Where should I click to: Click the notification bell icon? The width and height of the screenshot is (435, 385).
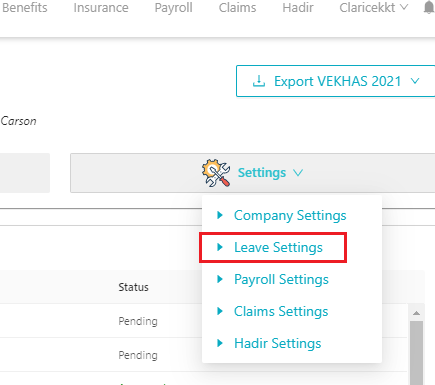[429, 7]
